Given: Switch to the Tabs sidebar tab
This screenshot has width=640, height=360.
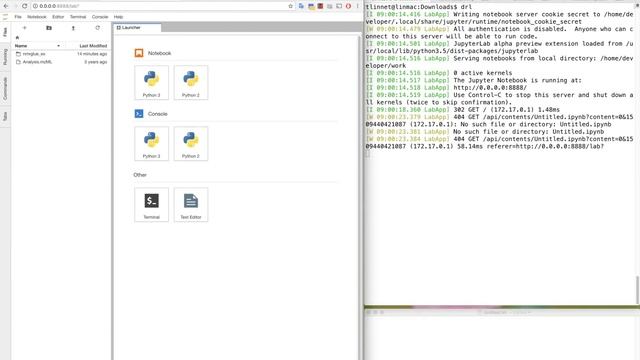Looking at the screenshot, I should coord(5,116).
